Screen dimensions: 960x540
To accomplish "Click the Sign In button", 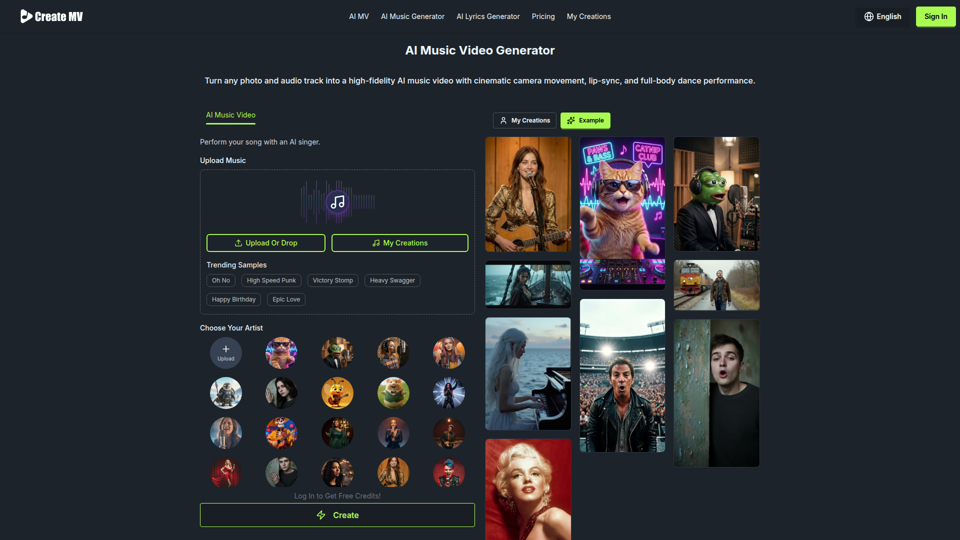I will 935,17.
